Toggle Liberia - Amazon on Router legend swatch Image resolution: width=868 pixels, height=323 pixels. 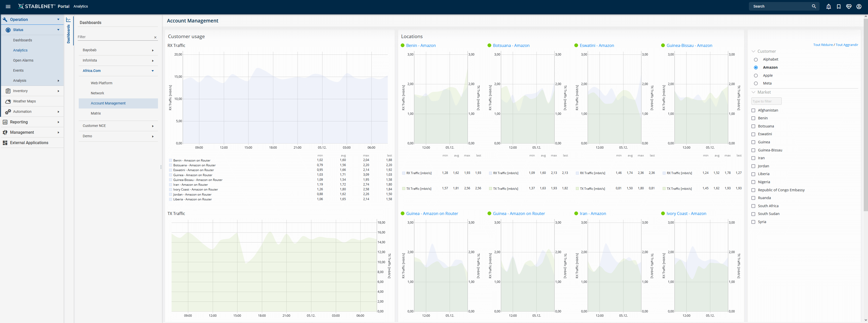click(171, 199)
